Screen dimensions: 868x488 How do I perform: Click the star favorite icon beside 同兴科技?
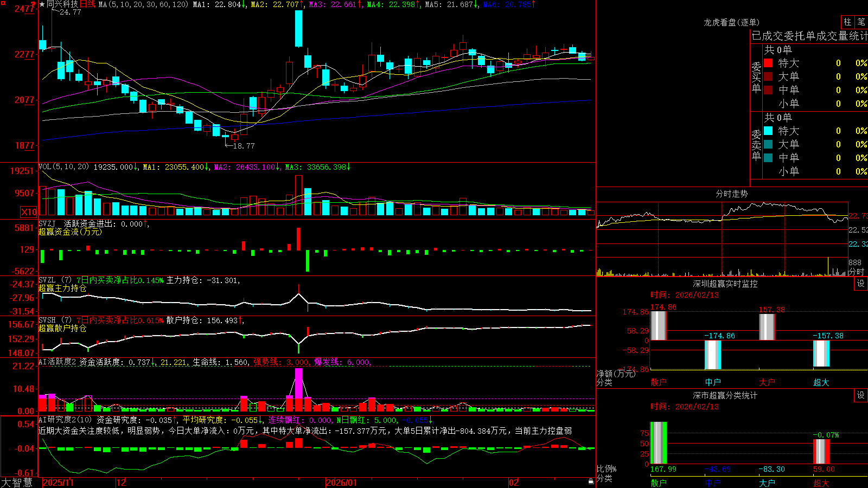coord(42,4)
